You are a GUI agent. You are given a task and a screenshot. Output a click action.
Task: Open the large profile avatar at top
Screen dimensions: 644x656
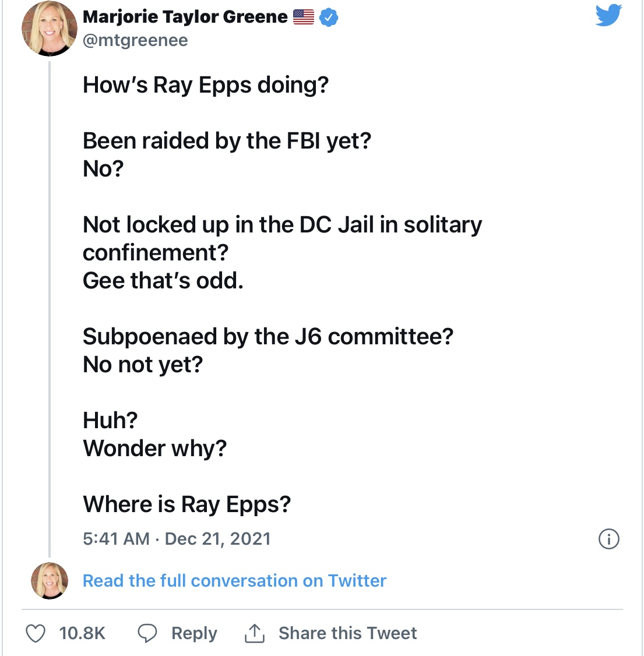click(x=49, y=29)
